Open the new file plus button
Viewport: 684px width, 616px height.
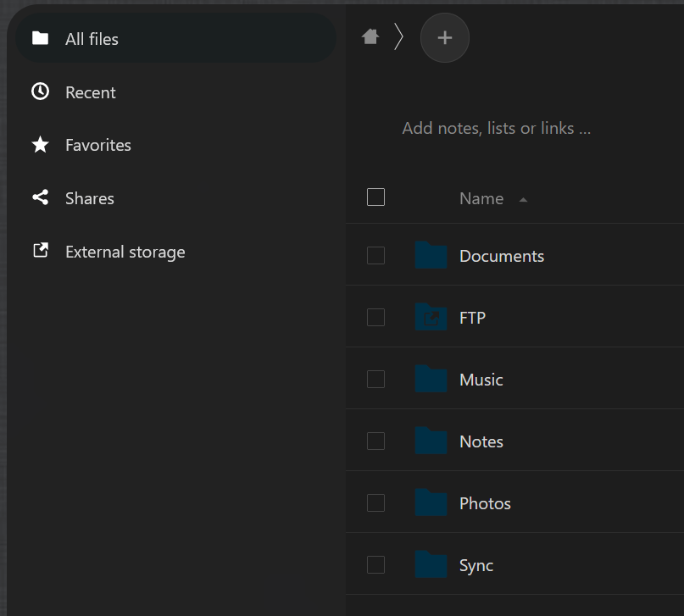445,37
